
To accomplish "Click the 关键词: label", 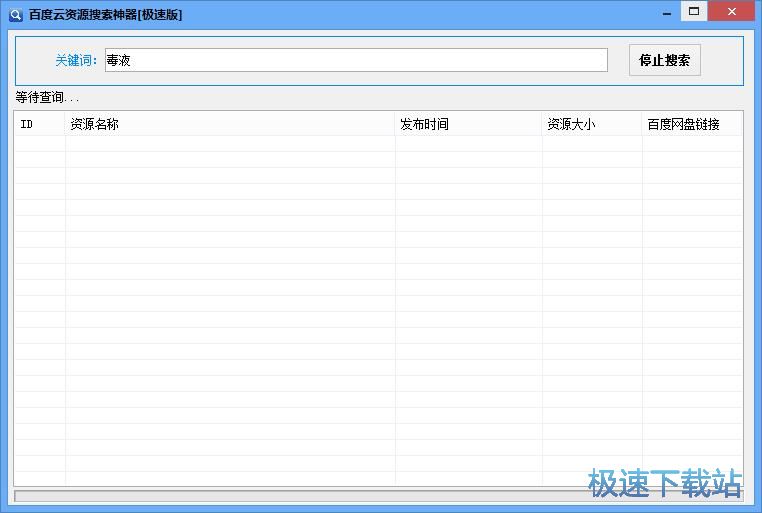I will pyautogui.click(x=76, y=60).
